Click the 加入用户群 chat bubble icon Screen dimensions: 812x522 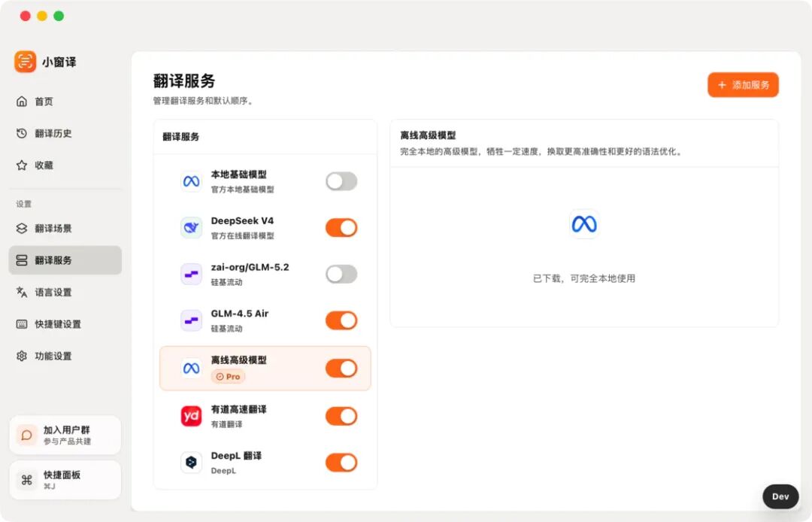pyautogui.click(x=26, y=435)
